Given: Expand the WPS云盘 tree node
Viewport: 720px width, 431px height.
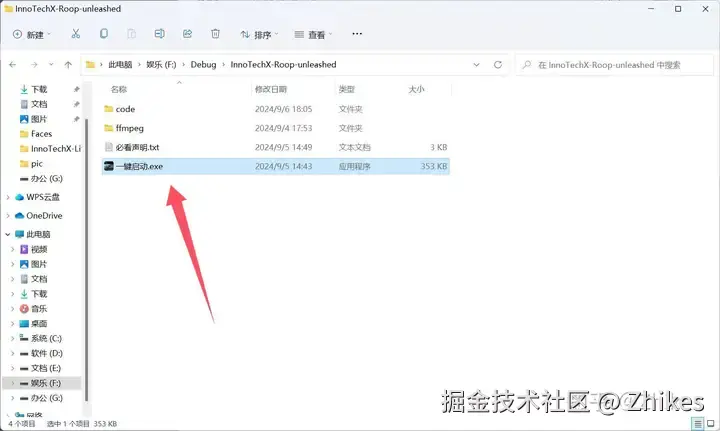Looking at the screenshot, I should 8,197.
